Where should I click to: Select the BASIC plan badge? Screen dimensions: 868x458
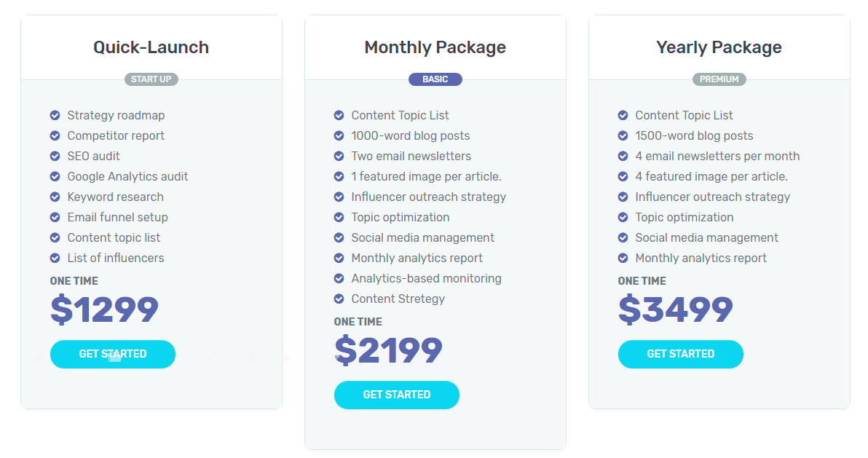[x=435, y=79]
